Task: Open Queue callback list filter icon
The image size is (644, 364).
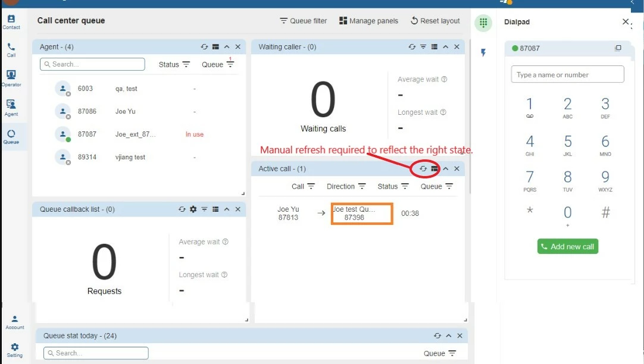Action: (204, 209)
